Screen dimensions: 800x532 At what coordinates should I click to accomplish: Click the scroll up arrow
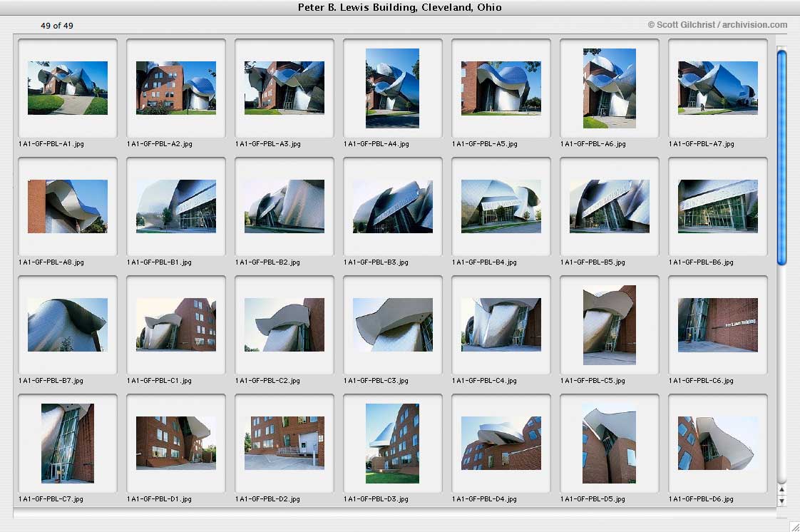pyautogui.click(x=781, y=490)
